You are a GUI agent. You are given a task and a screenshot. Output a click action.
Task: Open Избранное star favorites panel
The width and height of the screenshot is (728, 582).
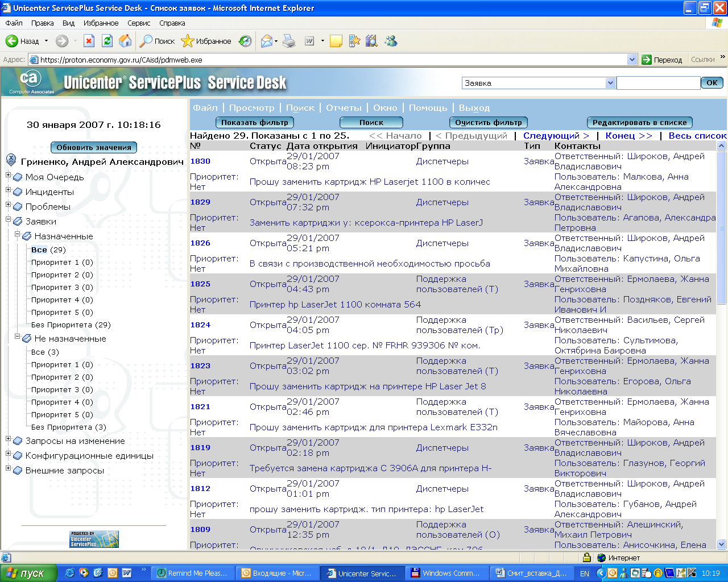coord(206,41)
